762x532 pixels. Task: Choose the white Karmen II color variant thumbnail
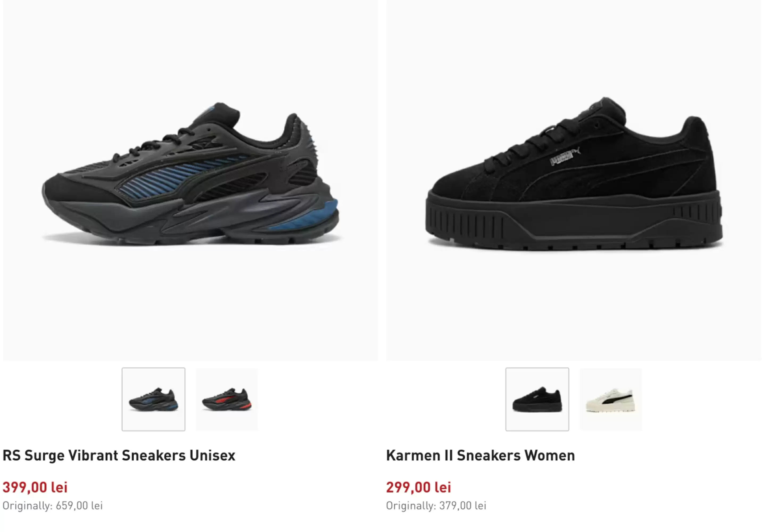(x=610, y=399)
